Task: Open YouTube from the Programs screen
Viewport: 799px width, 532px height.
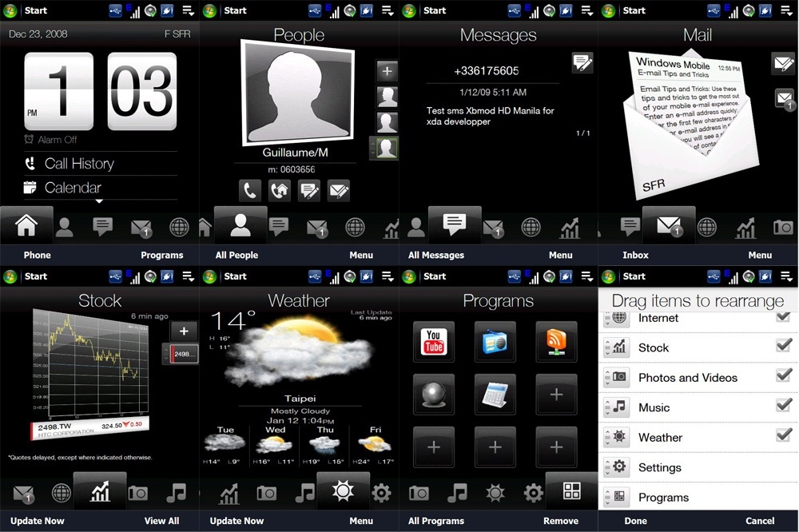Action: click(x=434, y=341)
